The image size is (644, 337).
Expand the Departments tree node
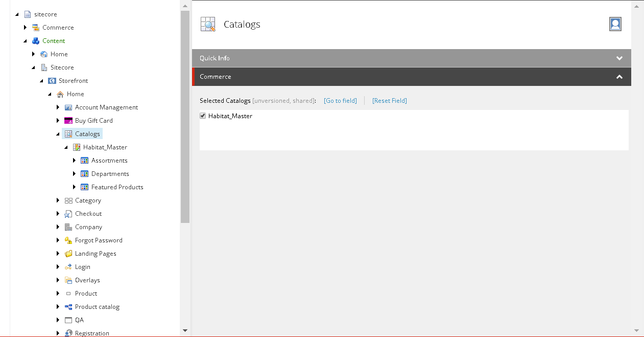coord(74,173)
